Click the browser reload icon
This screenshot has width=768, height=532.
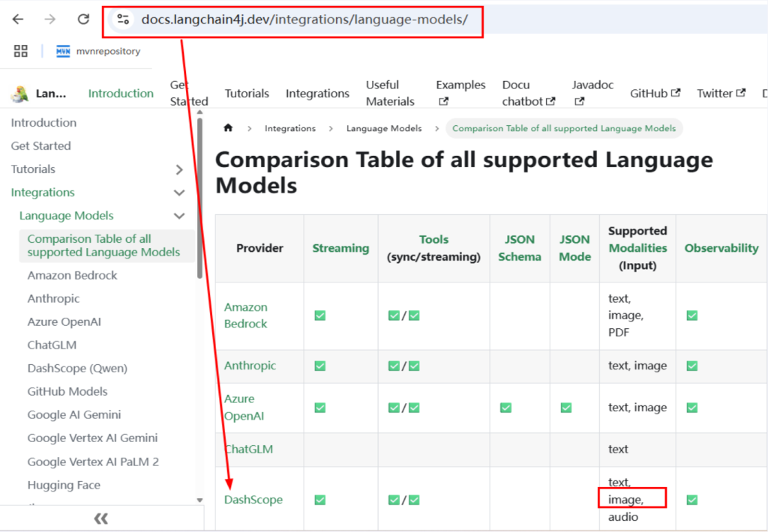[x=83, y=19]
